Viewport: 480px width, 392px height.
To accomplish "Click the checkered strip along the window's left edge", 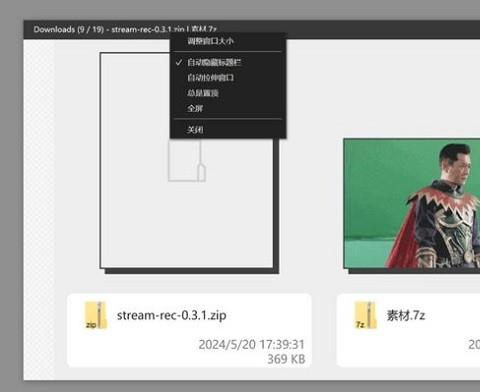I will tap(39, 209).
